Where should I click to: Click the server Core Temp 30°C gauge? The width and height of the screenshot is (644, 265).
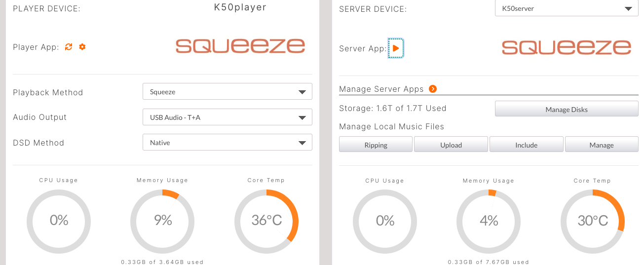[593, 221]
